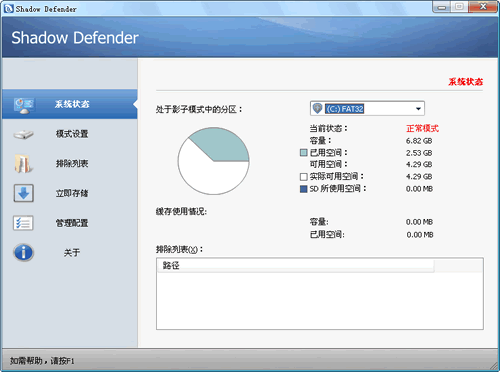The image size is (500, 372).
Task: Click the disk usage pie chart
Action: (213, 161)
